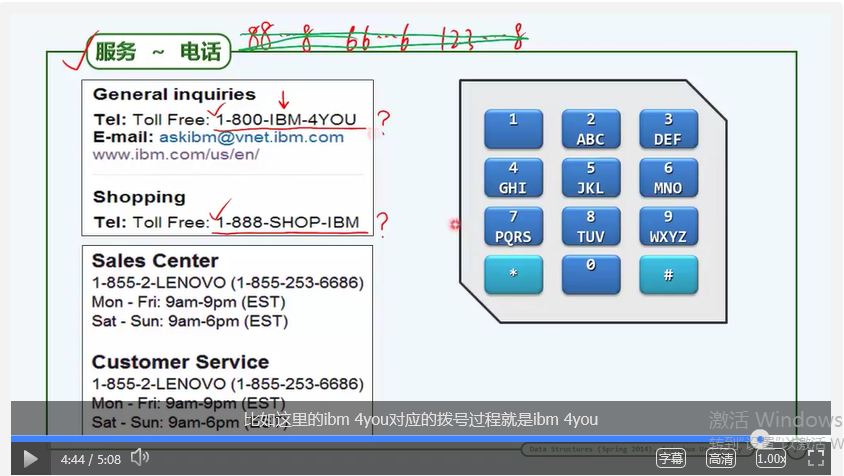Click keypad key 7 PQRS

click(x=513, y=226)
